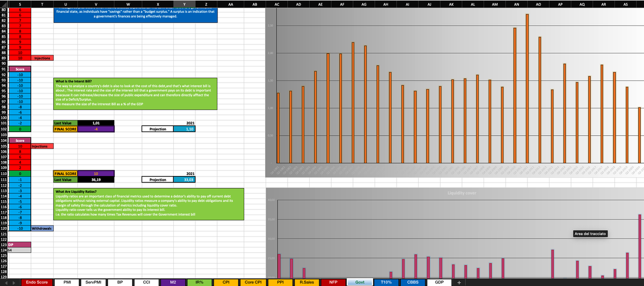Click the green score cell showing 0 in row 102
Screen dimensions: 644x286
pos(20,129)
